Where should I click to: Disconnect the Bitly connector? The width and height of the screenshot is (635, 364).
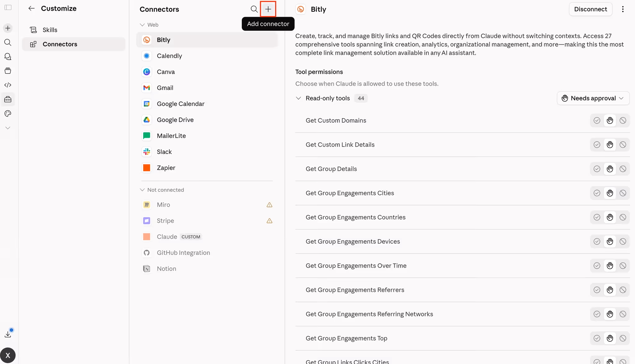590,9
